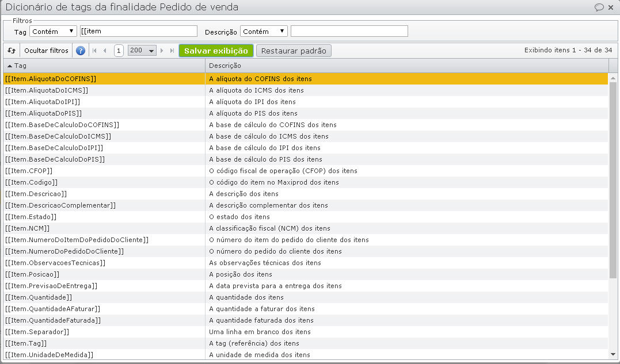Click the vertical scrollbar thumb
This screenshot has width=620, height=364.
613,180
